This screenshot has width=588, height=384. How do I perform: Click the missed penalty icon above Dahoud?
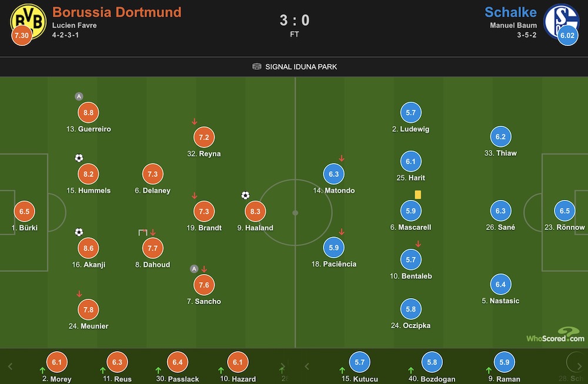click(142, 232)
